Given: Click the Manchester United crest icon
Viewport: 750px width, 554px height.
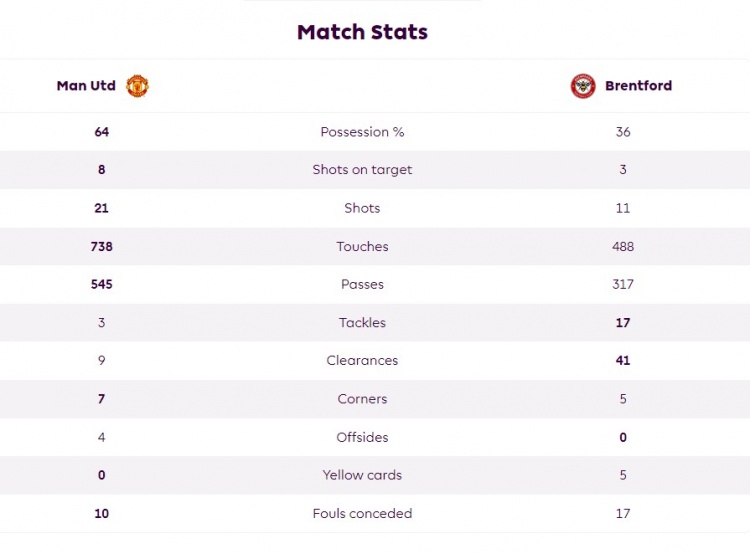Looking at the screenshot, I should (x=137, y=86).
